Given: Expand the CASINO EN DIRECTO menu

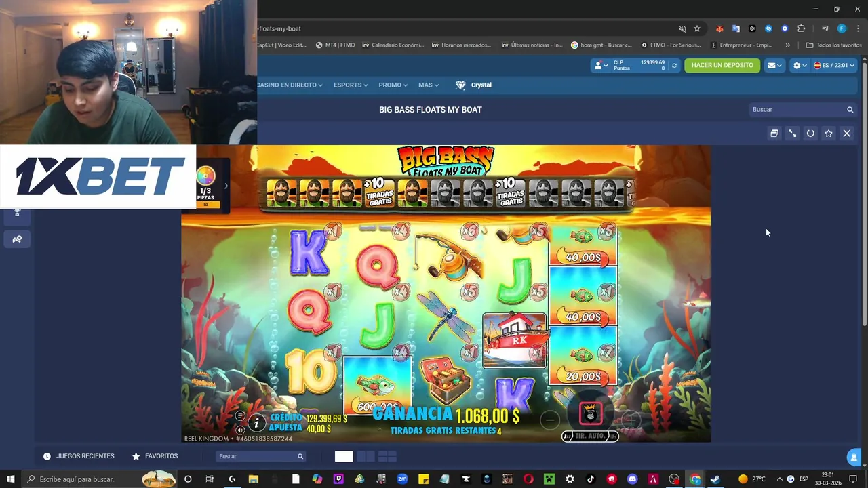Looking at the screenshot, I should point(290,85).
